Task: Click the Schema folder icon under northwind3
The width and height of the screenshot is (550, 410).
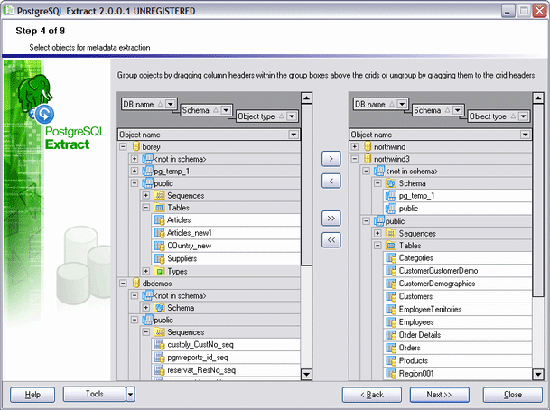Action: [391, 183]
